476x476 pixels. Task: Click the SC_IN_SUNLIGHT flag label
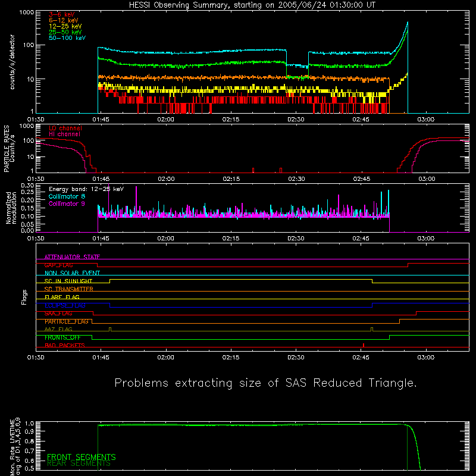coord(68,281)
